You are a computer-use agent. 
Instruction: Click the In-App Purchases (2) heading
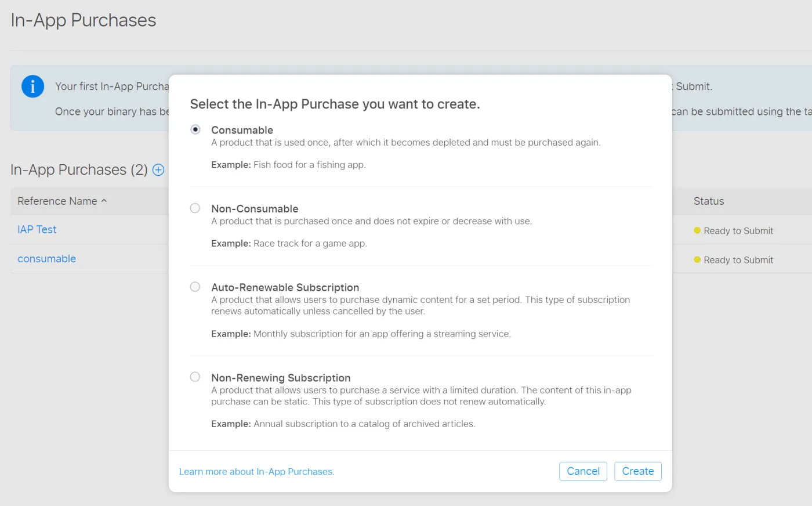pos(79,170)
